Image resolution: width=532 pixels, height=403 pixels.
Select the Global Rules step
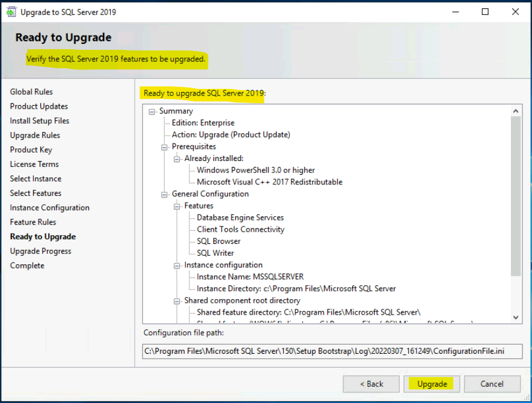coord(31,92)
